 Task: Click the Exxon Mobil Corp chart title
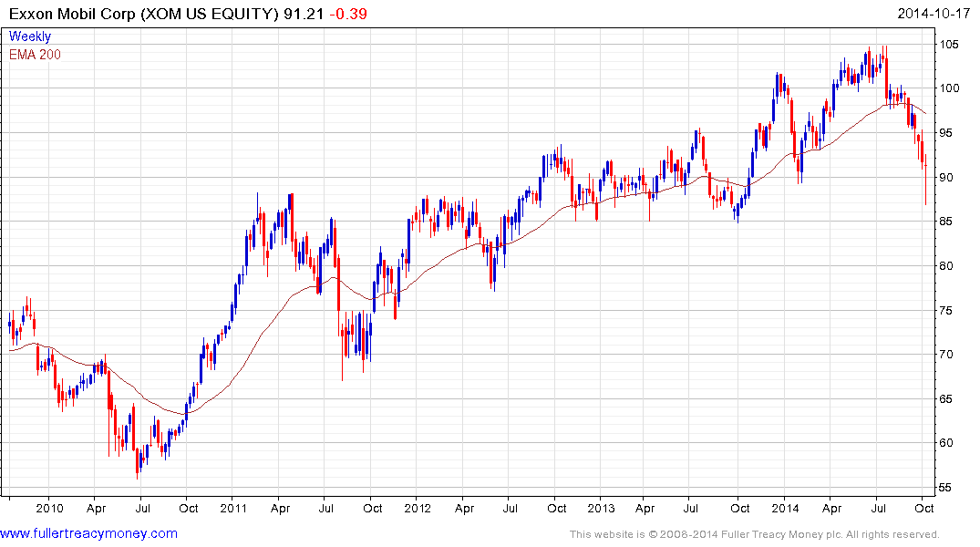[x=144, y=14]
